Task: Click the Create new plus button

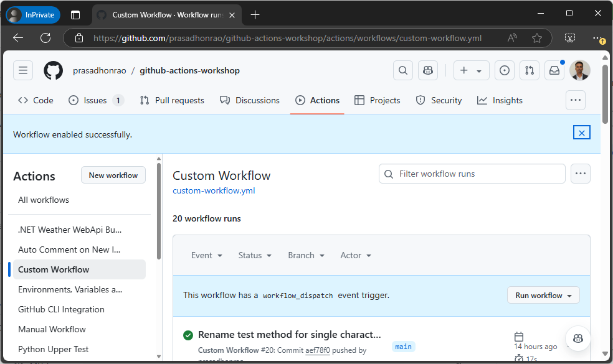Action: point(471,70)
